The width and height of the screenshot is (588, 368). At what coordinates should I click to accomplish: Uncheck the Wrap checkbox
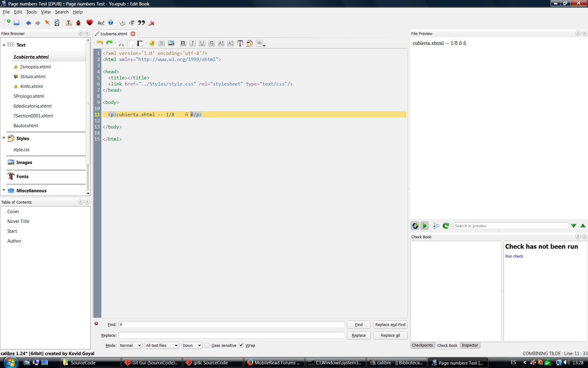pyautogui.click(x=241, y=345)
